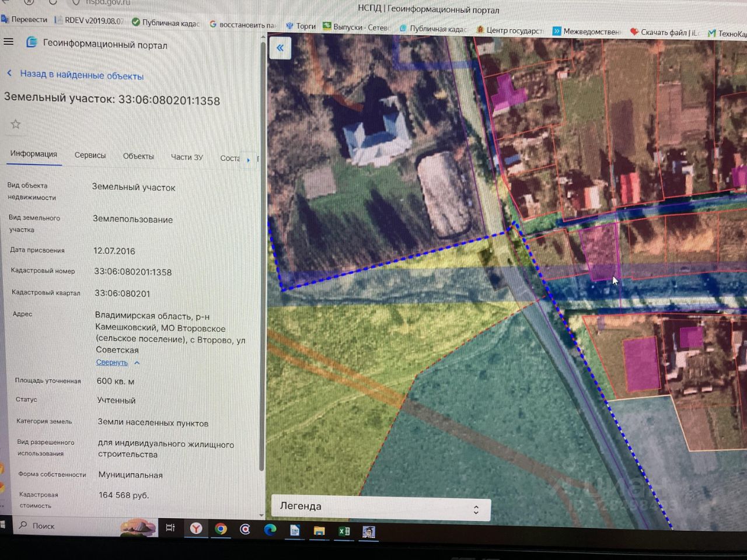Expand the Легенда dropdown on the map
The width and height of the screenshot is (747, 560).
(x=381, y=507)
